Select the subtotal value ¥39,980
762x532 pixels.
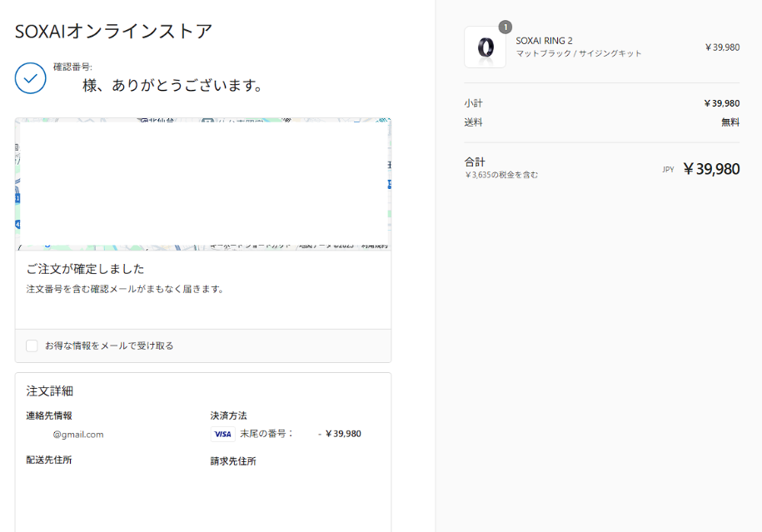[x=722, y=103]
